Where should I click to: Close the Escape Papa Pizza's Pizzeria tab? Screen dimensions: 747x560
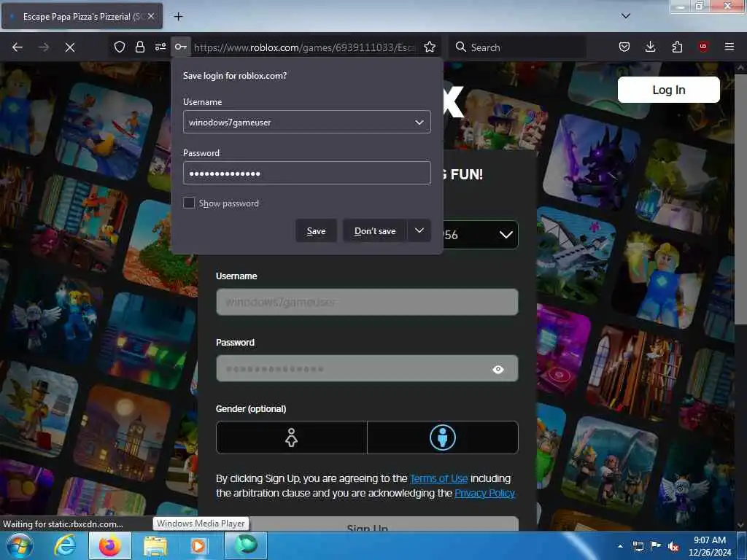151,16
